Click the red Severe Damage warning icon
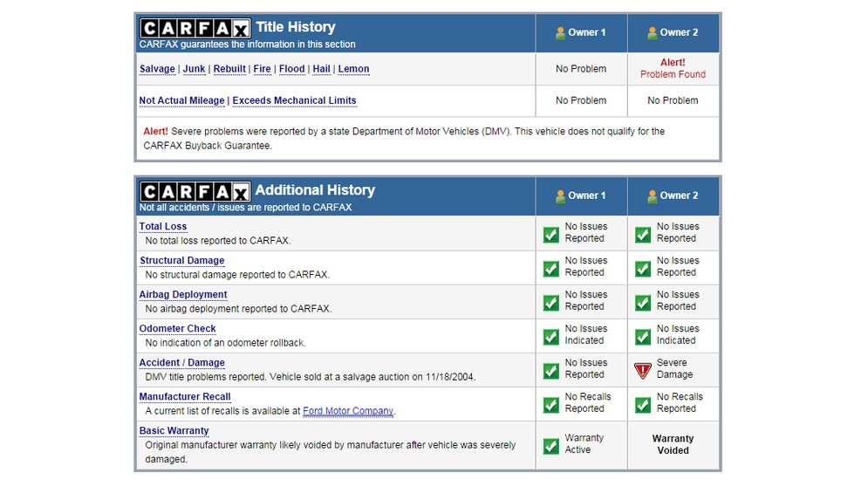Screen dimensions: 868x480 [x=643, y=370]
